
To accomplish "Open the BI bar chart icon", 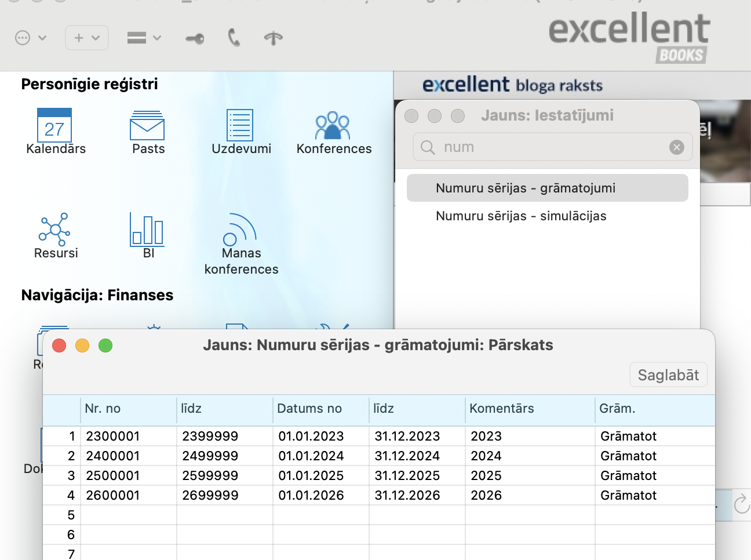I will click(147, 230).
